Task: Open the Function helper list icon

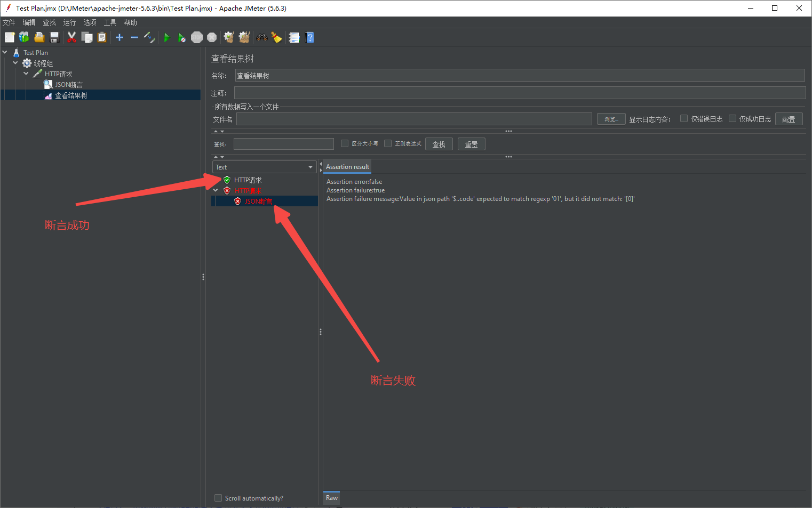Action: [x=294, y=37]
